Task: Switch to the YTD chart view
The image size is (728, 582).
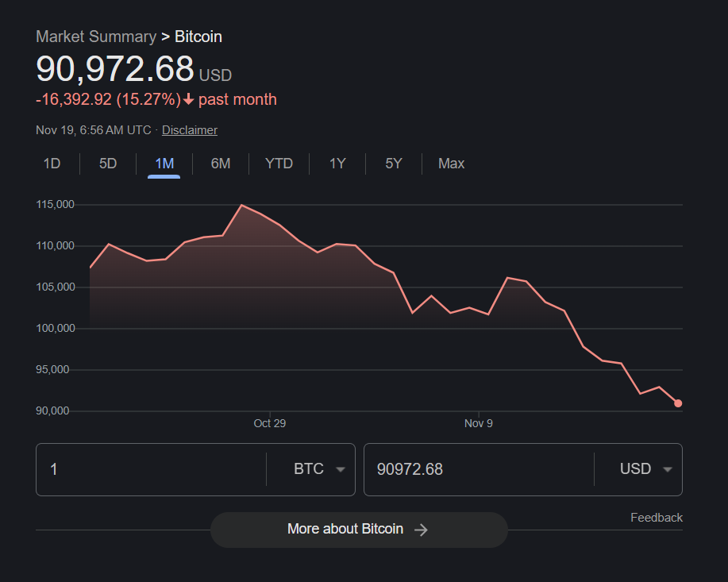Action: pos(279,164)
